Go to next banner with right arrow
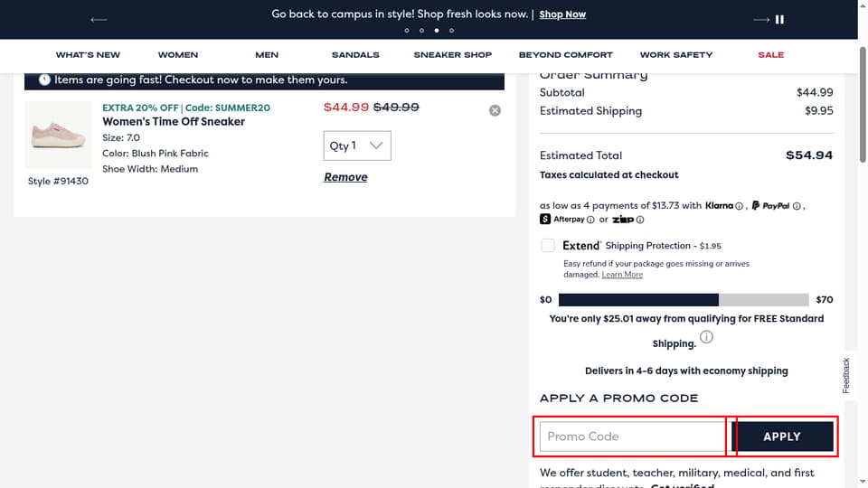 pos(761,20)
